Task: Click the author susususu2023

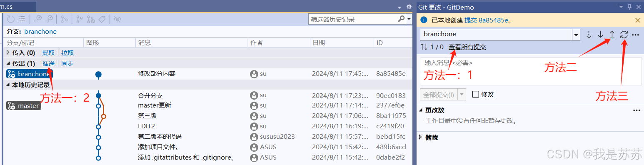Action: (277, 137)
